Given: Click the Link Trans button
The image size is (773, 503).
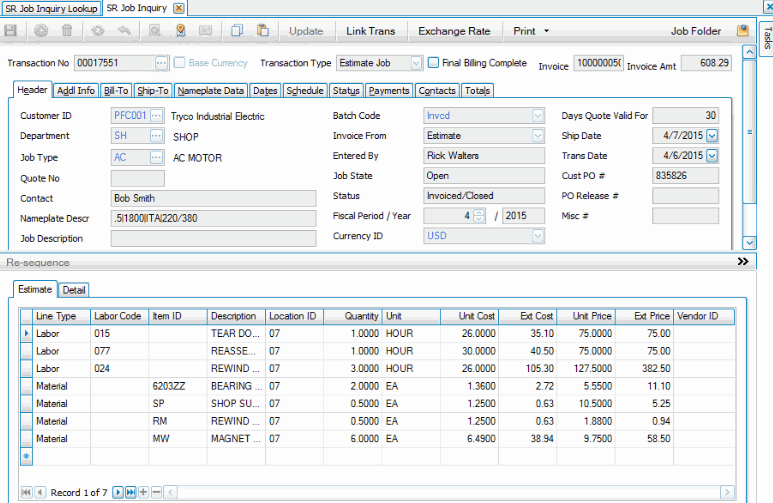Looking at the screenshot, I should tap(370, 31).
